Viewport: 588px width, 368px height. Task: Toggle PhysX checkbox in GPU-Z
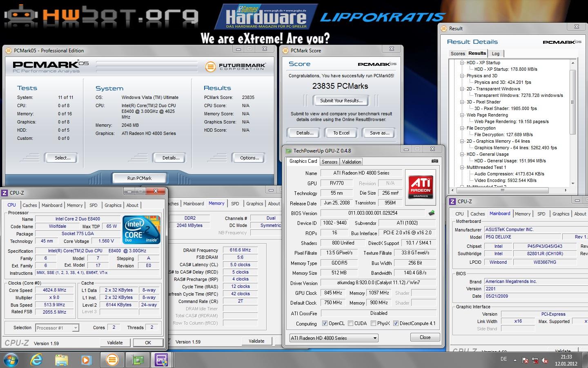(x=374, y=323)
